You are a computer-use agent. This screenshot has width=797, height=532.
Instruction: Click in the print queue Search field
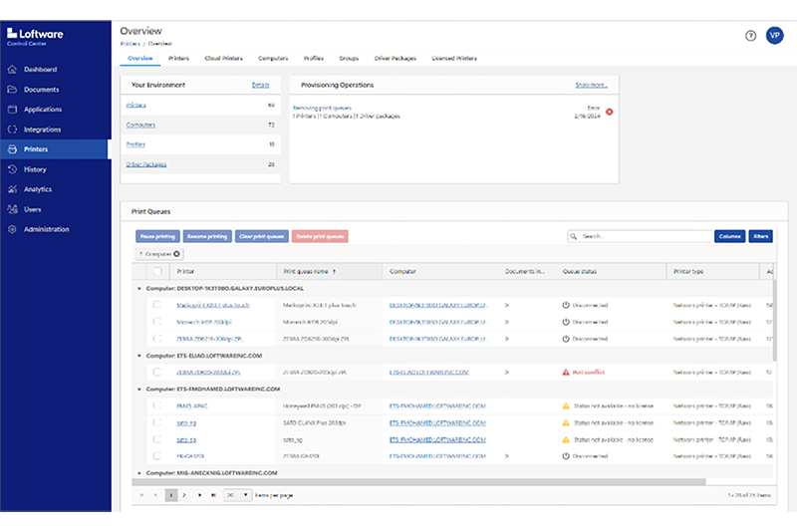point(640,236)
